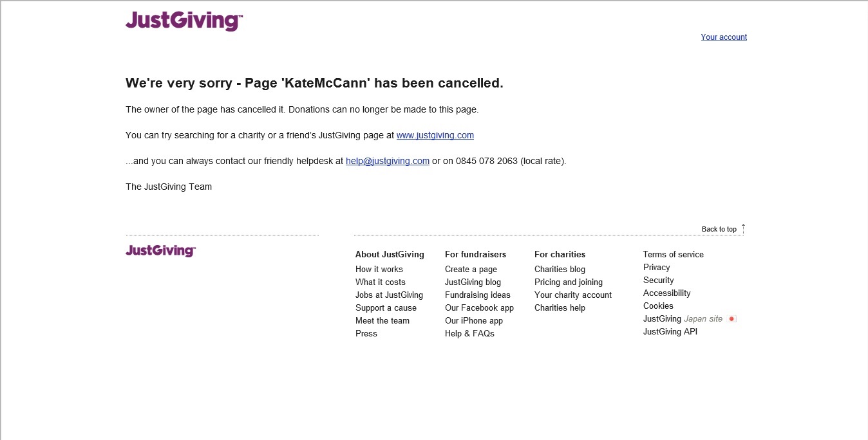Open the Charities blog
The width and height of the screenshot is (868, 440).
(x=560, y=270)
